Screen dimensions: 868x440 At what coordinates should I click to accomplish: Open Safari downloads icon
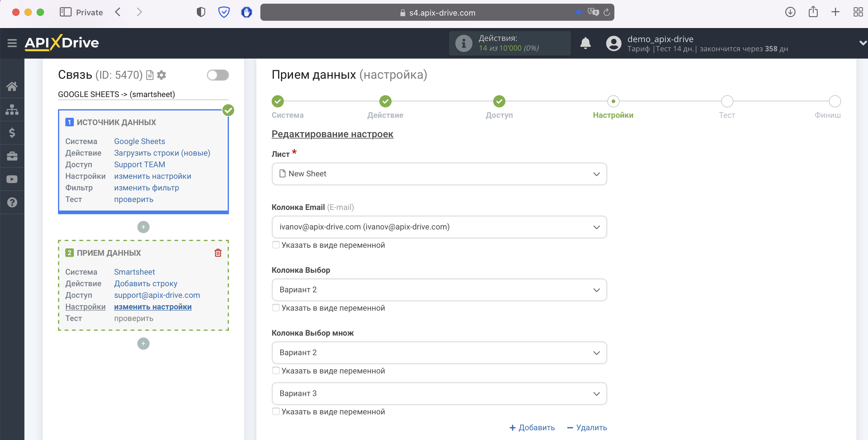[x=790, y=12]
